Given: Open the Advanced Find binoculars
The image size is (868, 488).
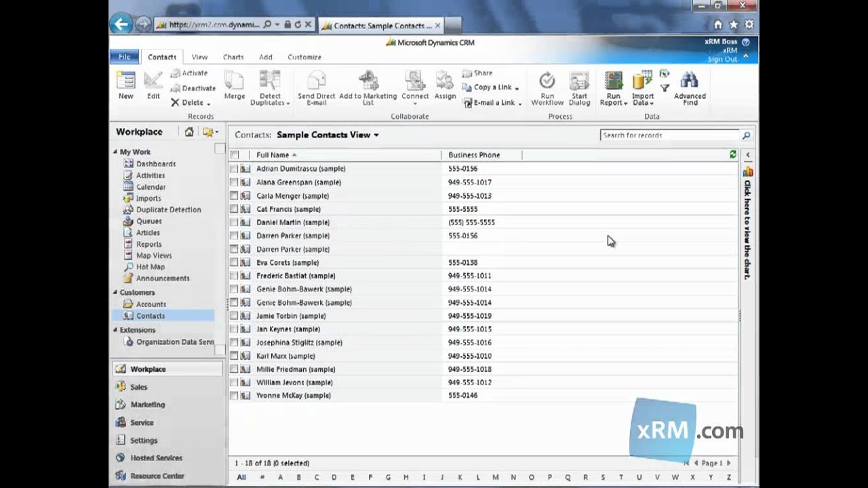Looking at the screenshot, I should tap(690, 81).
